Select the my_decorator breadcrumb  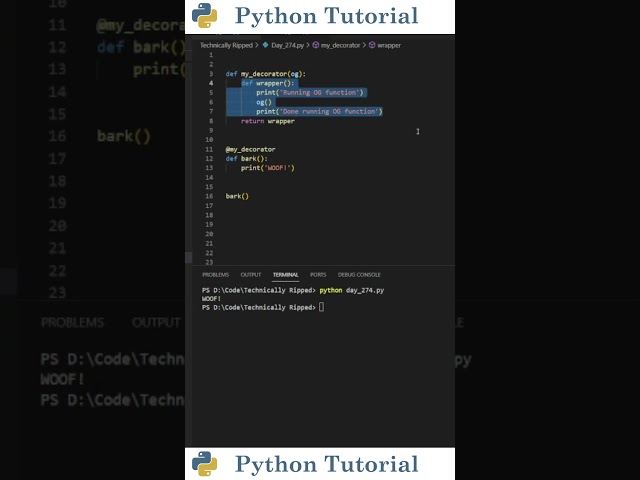pyautogui.click(x=340, y=45)
